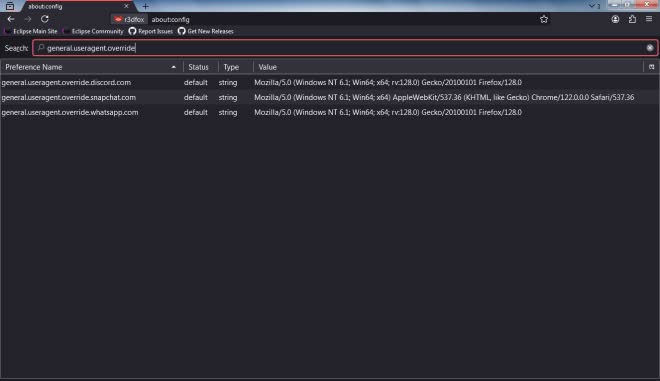Clear the search field with X icon
Image resolution: width=660 pixels, height=381 pixels.
(649, 48)
